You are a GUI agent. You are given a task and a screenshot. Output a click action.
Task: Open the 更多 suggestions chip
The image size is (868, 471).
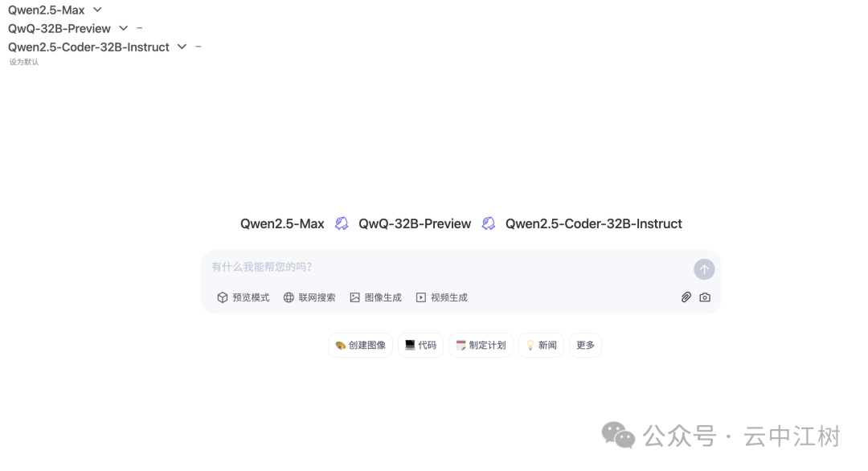point(586,346)
